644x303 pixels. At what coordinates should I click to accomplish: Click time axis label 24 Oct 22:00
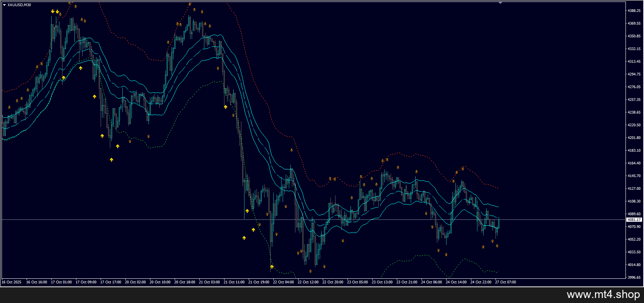coord(481,282)
